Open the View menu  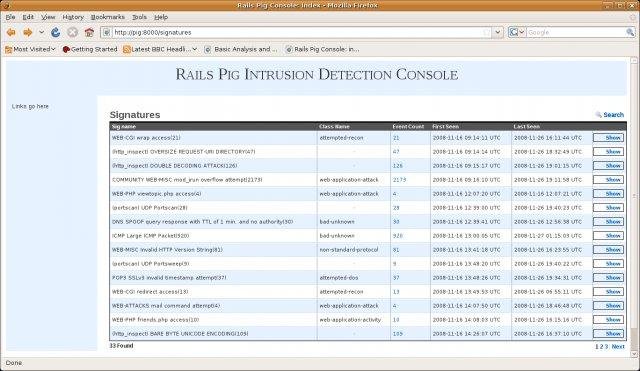point(48,17)
